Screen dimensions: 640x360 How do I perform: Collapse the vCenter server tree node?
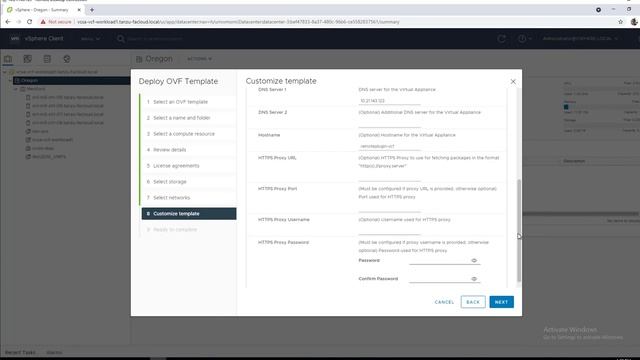[4, 72]
